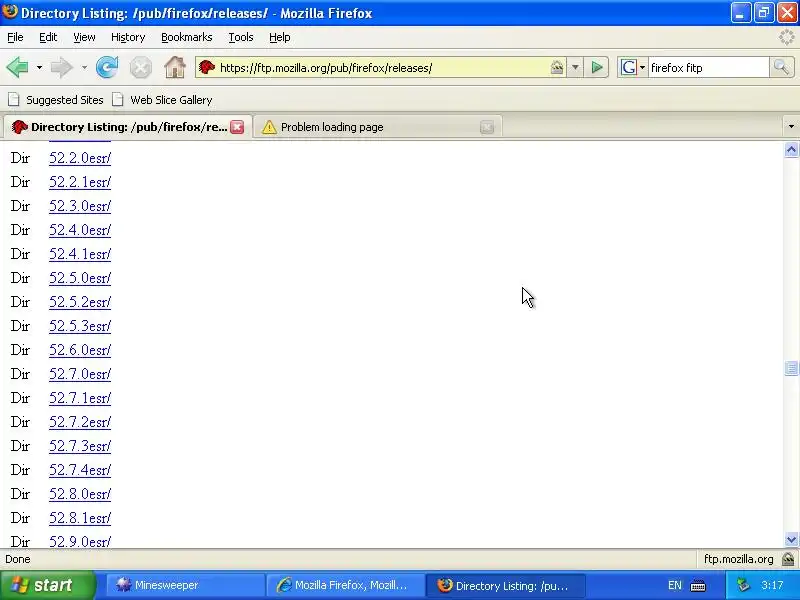Image resolution: width=800 pixels, height=600 pixels.
Task: Open the 52.4.1esr/ directory link
Action: (80, 254)
